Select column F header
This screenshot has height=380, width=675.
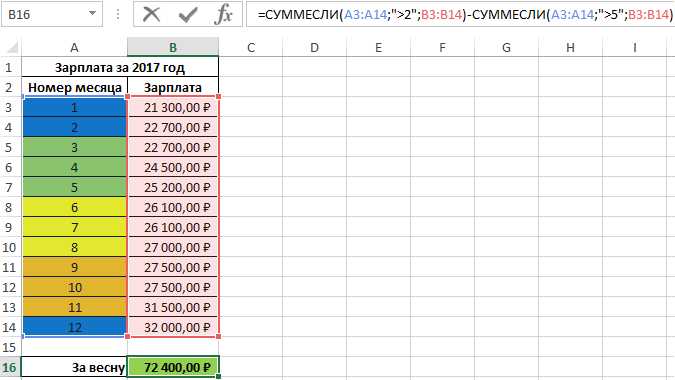[442, 47]
